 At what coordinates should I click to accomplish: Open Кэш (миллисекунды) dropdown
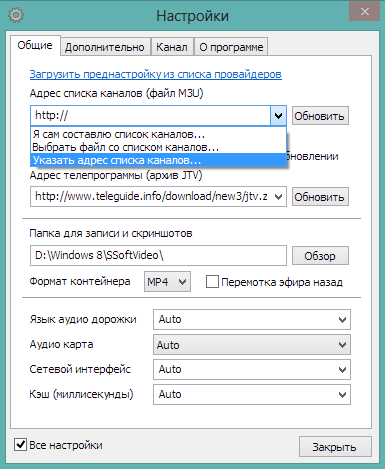[x=252, y=394]
